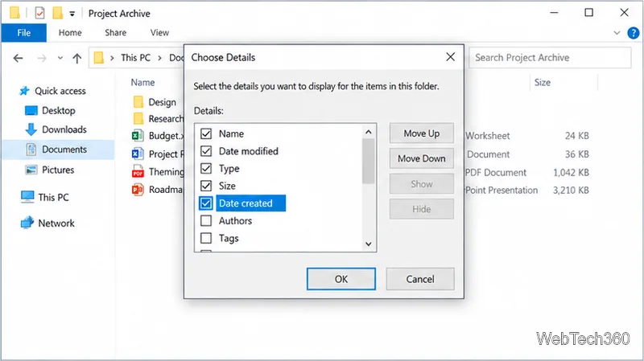Select the Design folder
Screen dimensions: 644x361
pyautogui.click(x=162, y=102)
